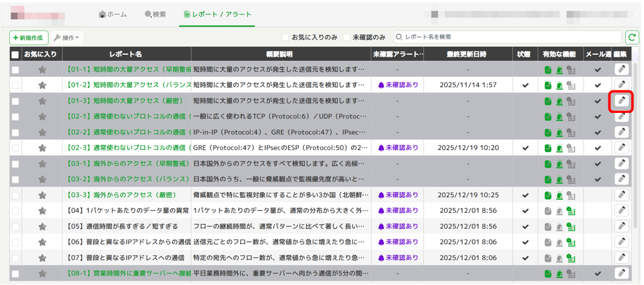Select the checkbox for 【08-1】 row

click(x=15, y=274)
